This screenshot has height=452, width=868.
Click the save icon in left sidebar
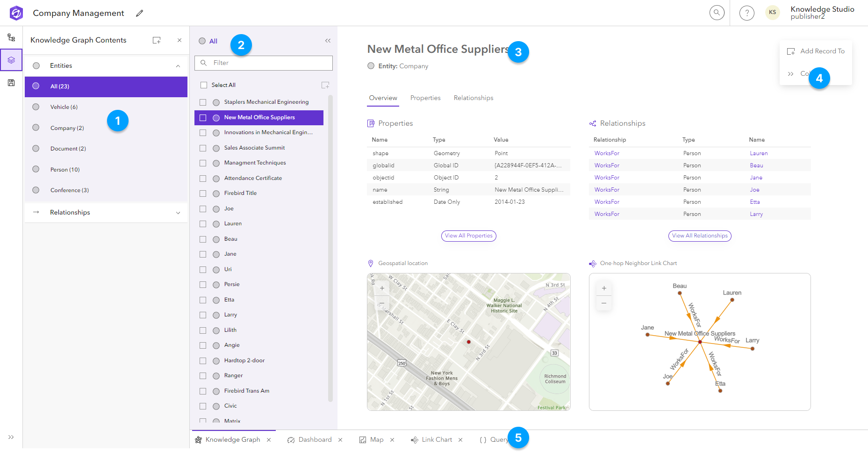[11, 83]
